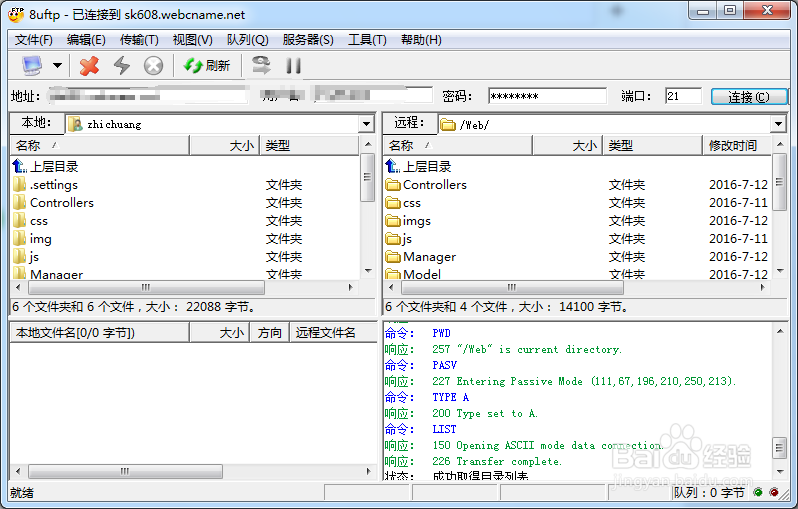The height and width of the screenshot is (509, 798).
Task: Click remote status text 14100 字节
Action: pyautogui.click(x=593, y=306)
